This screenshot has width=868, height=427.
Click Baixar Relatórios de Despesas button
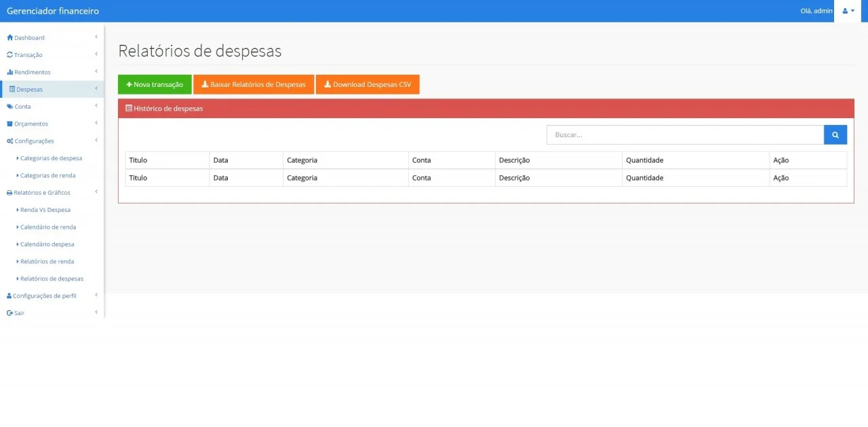click(x=254, y=85)
